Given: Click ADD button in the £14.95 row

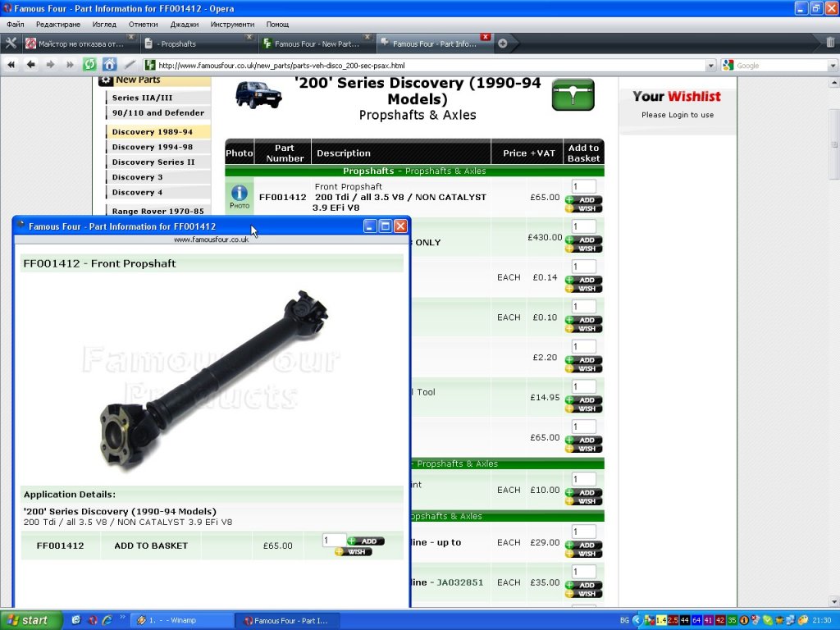Looking at the screenshot, I should tap(583, 400).
